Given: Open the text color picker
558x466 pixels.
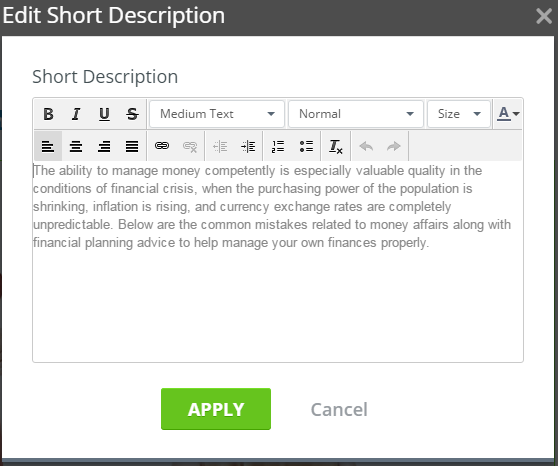Looking at the screenshot, I should [508, 114].
